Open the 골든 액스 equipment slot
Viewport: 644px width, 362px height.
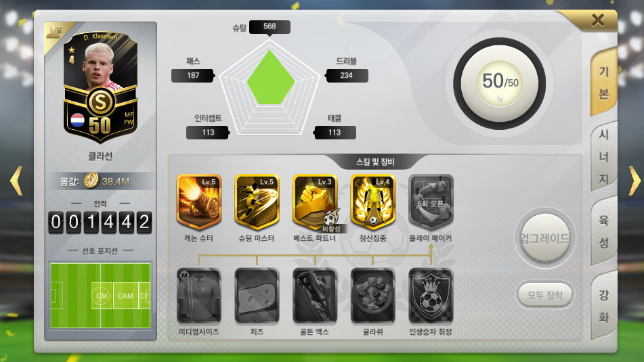click(315, 296)
